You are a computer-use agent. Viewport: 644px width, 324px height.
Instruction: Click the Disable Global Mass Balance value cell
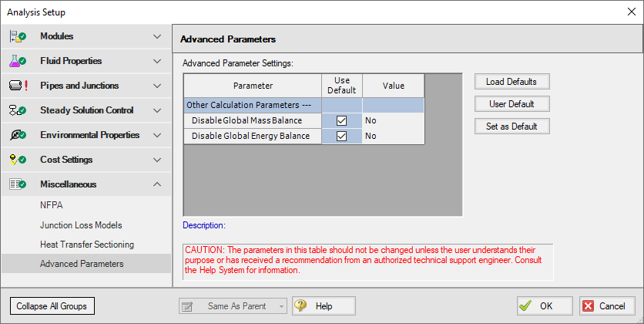(393, 120)
